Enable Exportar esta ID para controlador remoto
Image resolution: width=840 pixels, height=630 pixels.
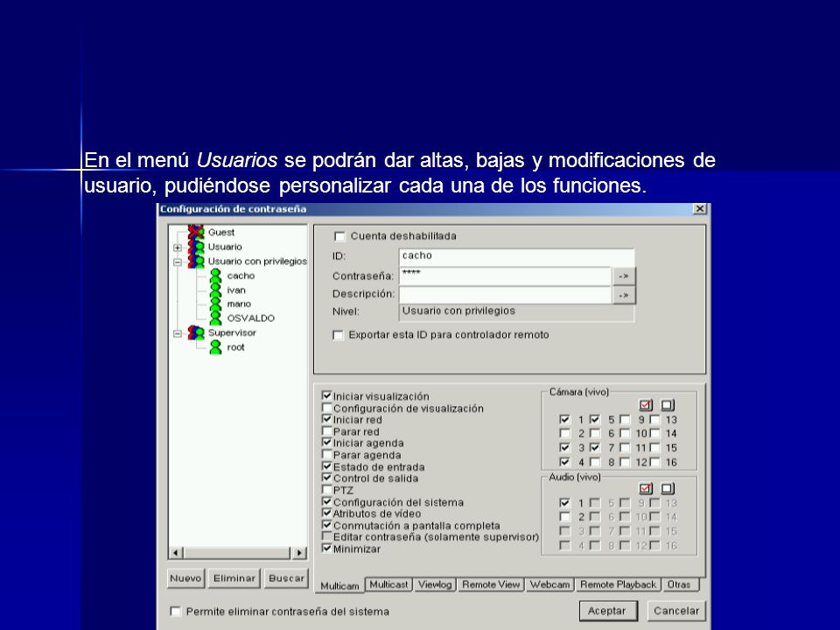(338, 335)
